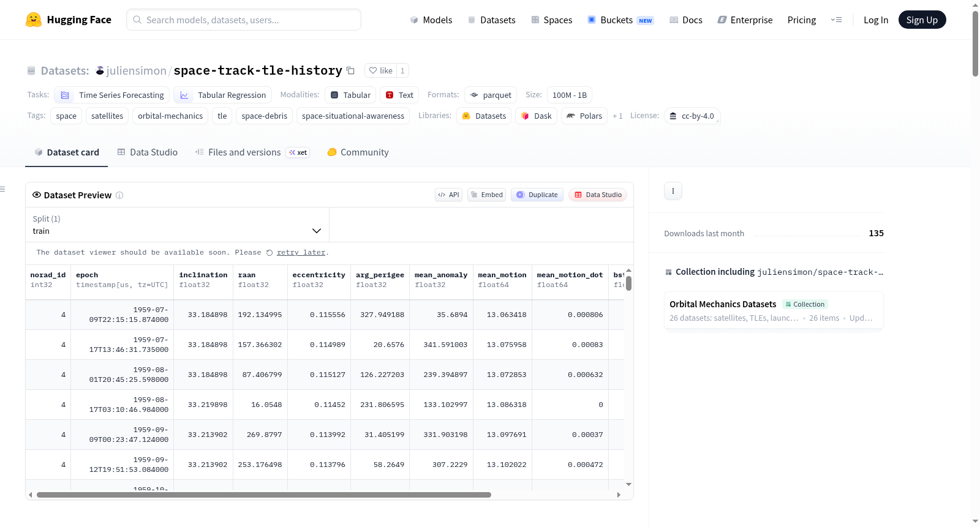Click the space tag

pyautogui.click(x=66, y=116)
